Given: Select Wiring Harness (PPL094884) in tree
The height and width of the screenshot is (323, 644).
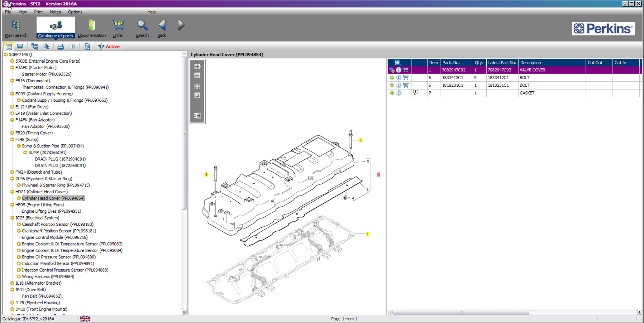Looking at the screenshot, I should pos(48,277).
